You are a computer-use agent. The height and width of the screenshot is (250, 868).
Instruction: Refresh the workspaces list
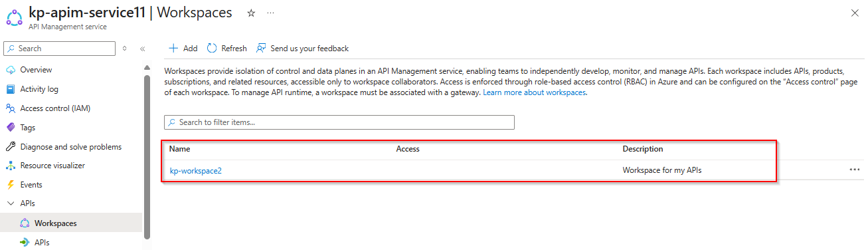[226, 49]
